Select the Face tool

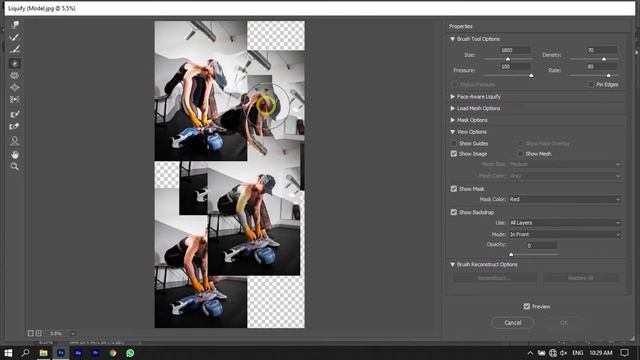15,141
